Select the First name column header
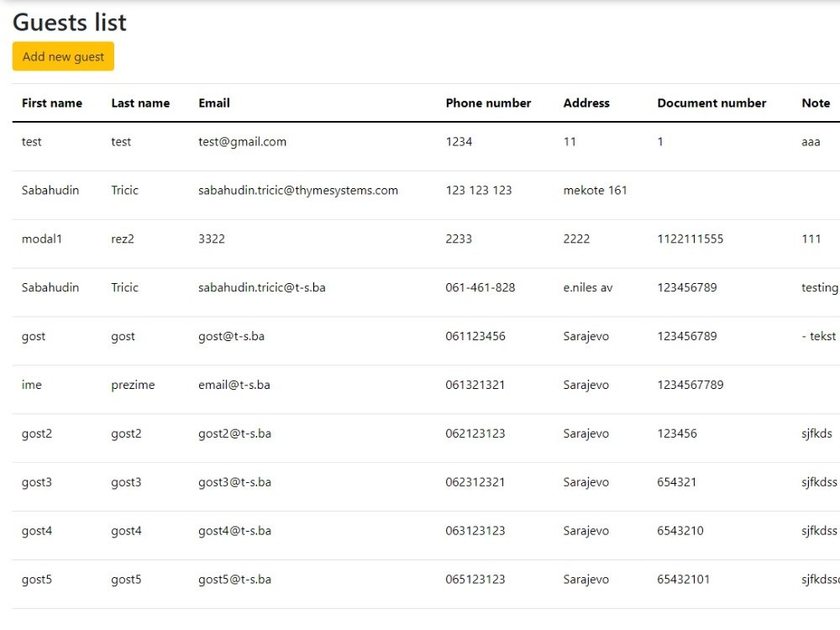This screenshot has width=840, height=630. click(x=52, y=102)
